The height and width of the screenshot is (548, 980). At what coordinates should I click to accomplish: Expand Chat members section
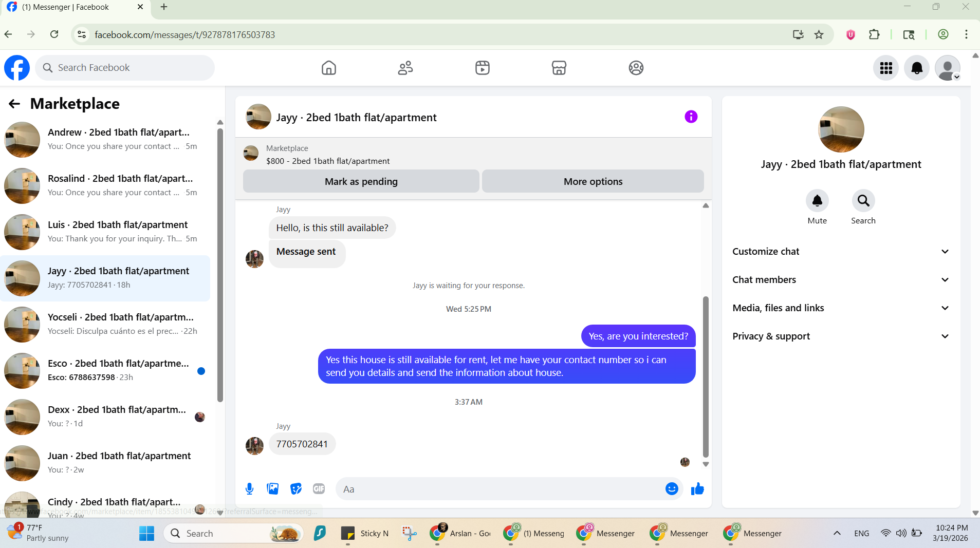pos(841,280)
